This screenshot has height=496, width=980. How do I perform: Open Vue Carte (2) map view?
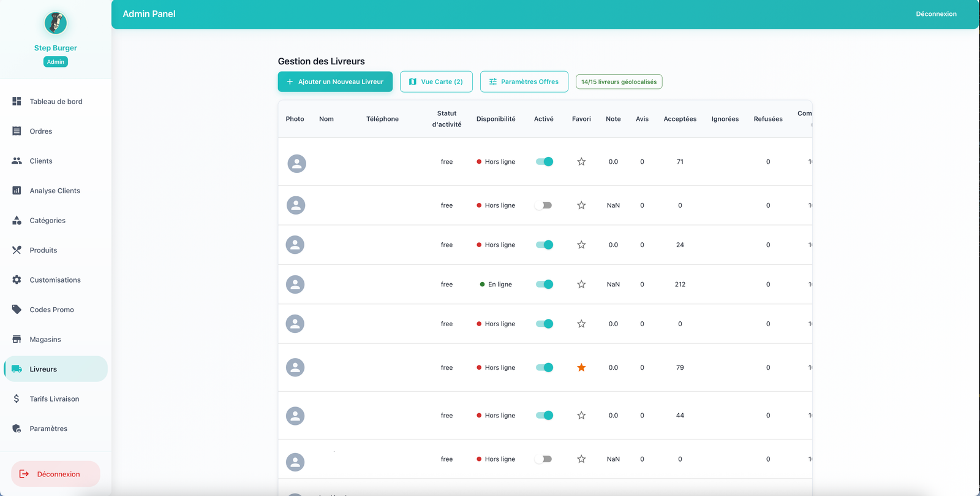tap(436, 82)
